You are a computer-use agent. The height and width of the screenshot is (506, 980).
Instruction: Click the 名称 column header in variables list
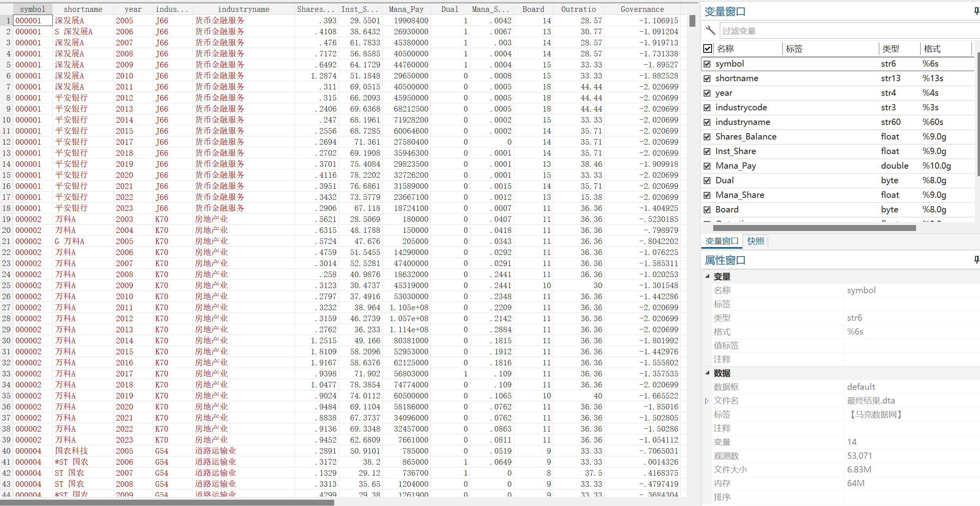725,49
